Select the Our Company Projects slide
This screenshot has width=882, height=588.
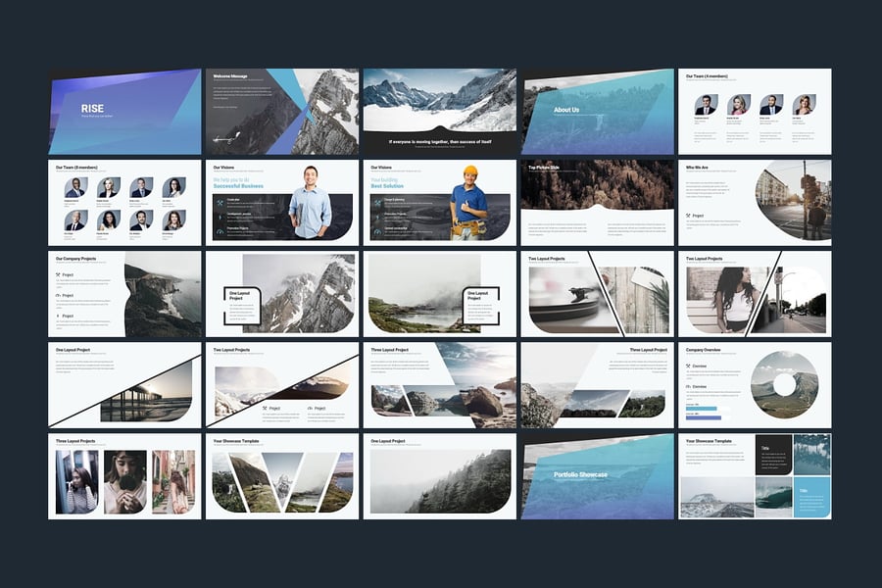[x=124, y=294]
